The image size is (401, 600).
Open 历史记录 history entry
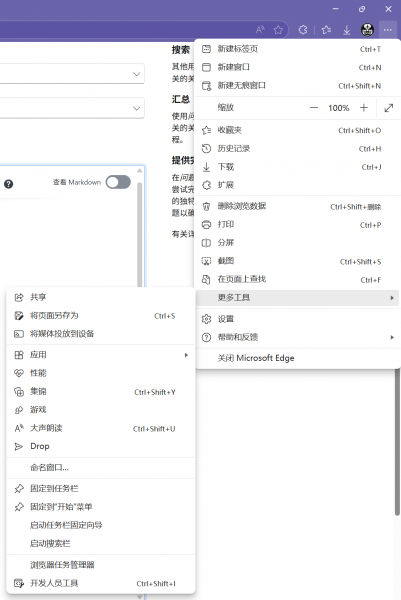(x=295, y=148)
